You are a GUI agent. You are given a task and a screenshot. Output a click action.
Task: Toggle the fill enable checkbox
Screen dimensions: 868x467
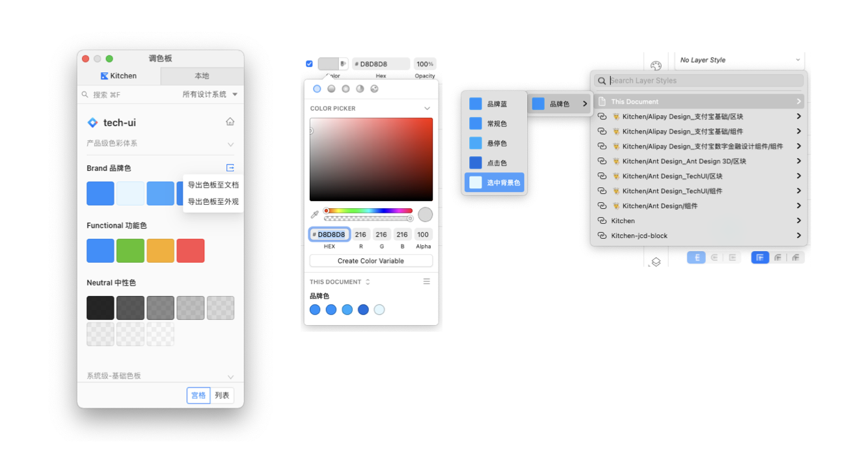pos(309,64)
